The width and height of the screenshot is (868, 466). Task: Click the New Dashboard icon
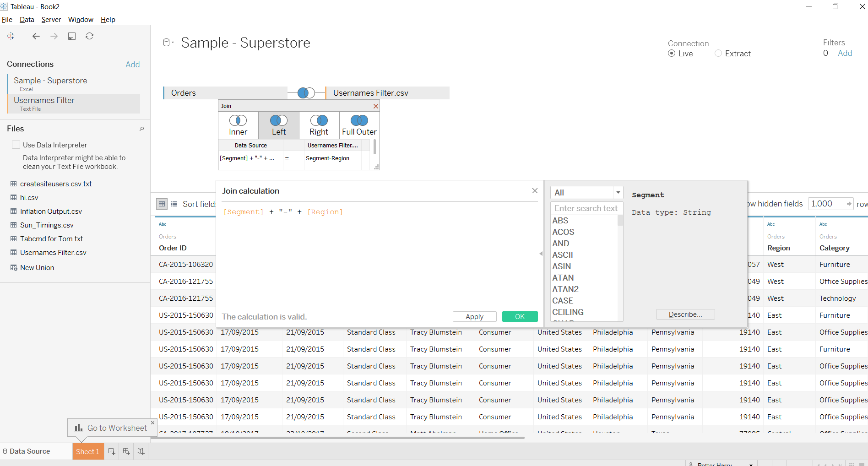coord(126,452)
